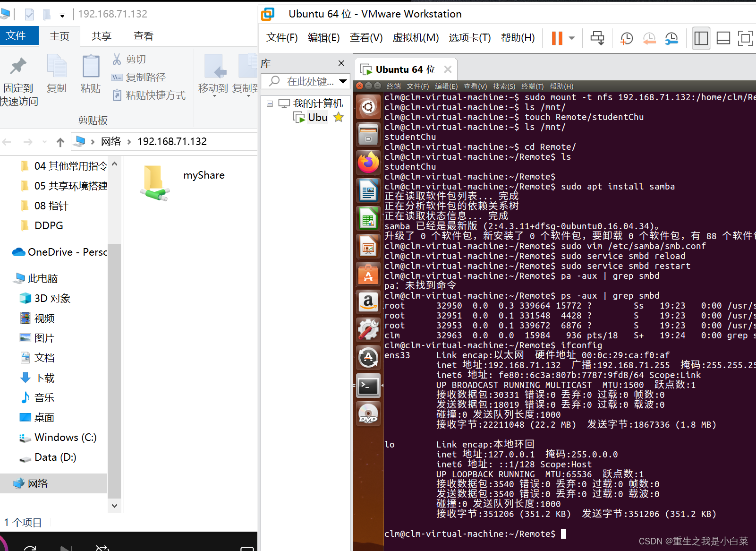
Task: Launch the Terminal from the Ubuntu dock
Action: coord(368,386)
